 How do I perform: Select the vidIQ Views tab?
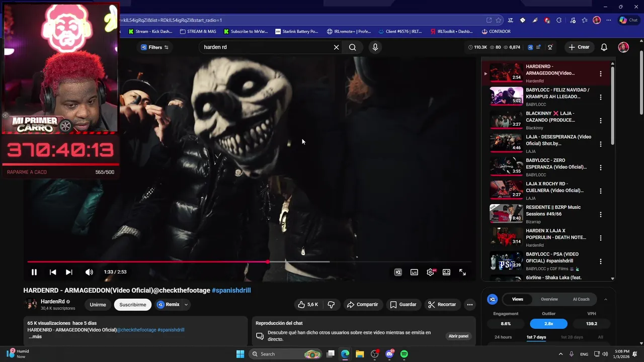coord(518,299)
